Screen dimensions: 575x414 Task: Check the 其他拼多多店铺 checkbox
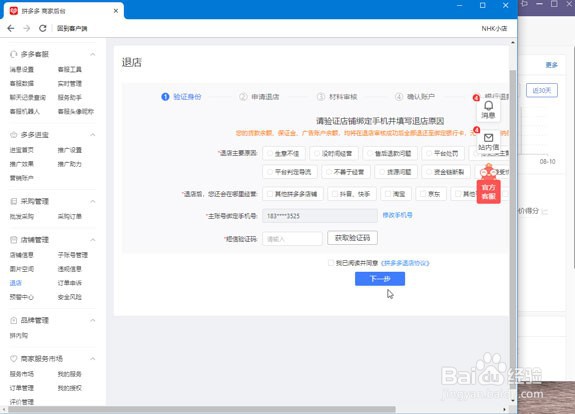pyautogui.click(x=270, y=194)
